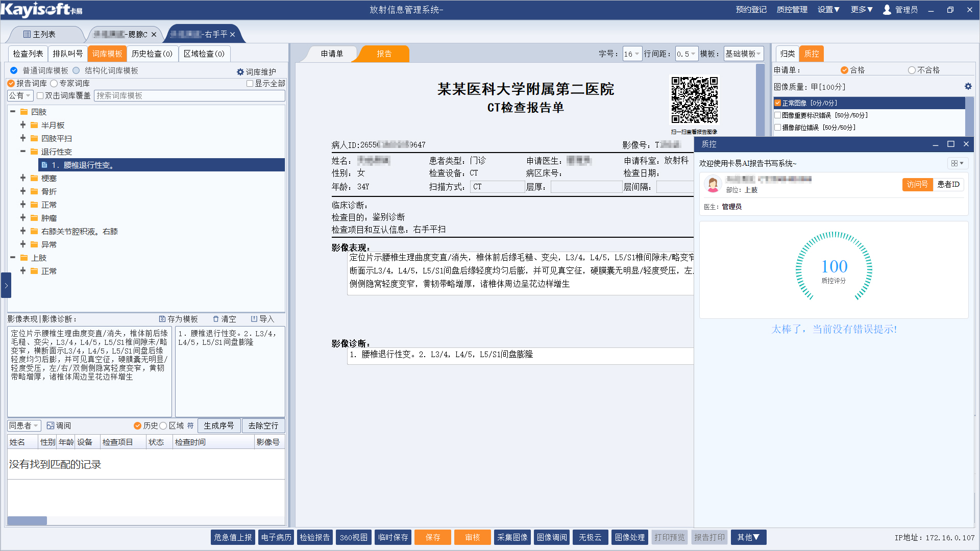Click the 搜索词库模板 search field

(189, 95)
